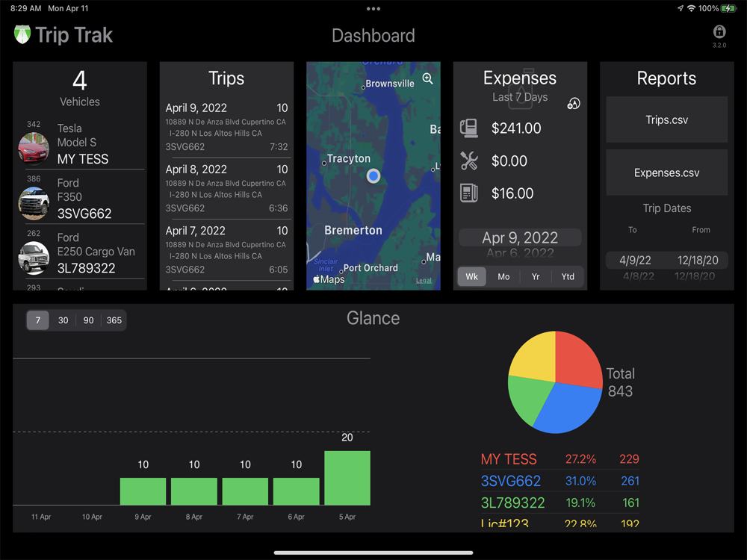Switch the expenses period to Ytd
The height and width of the screenshot is (560, 747).
pos(568,277)
